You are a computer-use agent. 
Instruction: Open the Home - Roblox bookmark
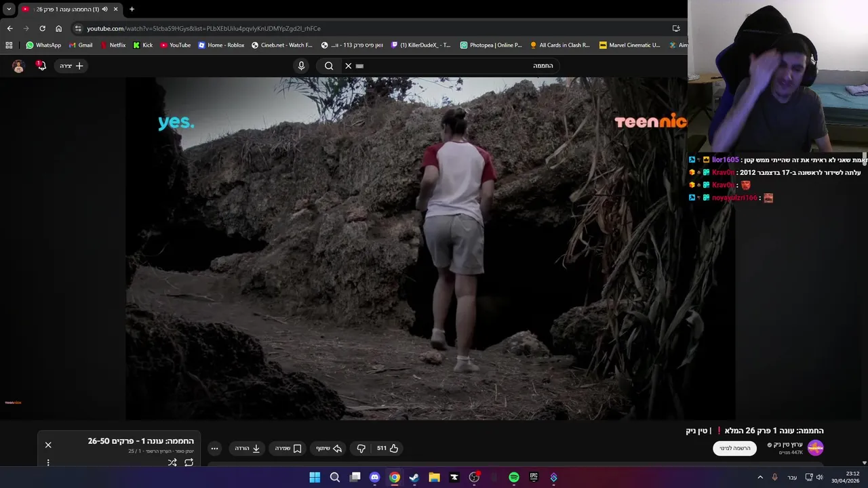[221, 45]
